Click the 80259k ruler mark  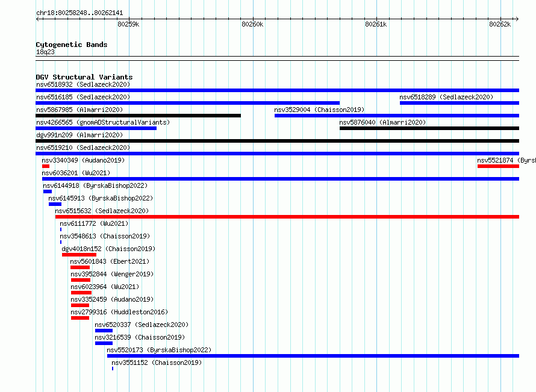(128, 24)
